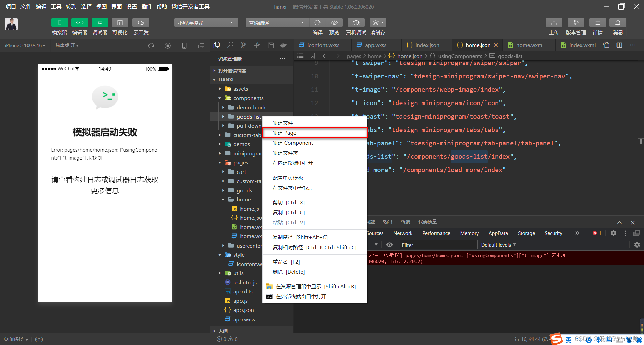Open the 普通编译 compile mode dropdown
This screenshot has width=644, height=345.
[x=277, y=23]
